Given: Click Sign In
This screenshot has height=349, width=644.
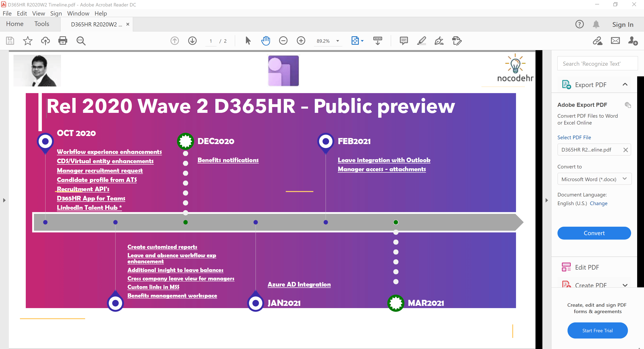Looking at the screenshot, I should [623, 25].
